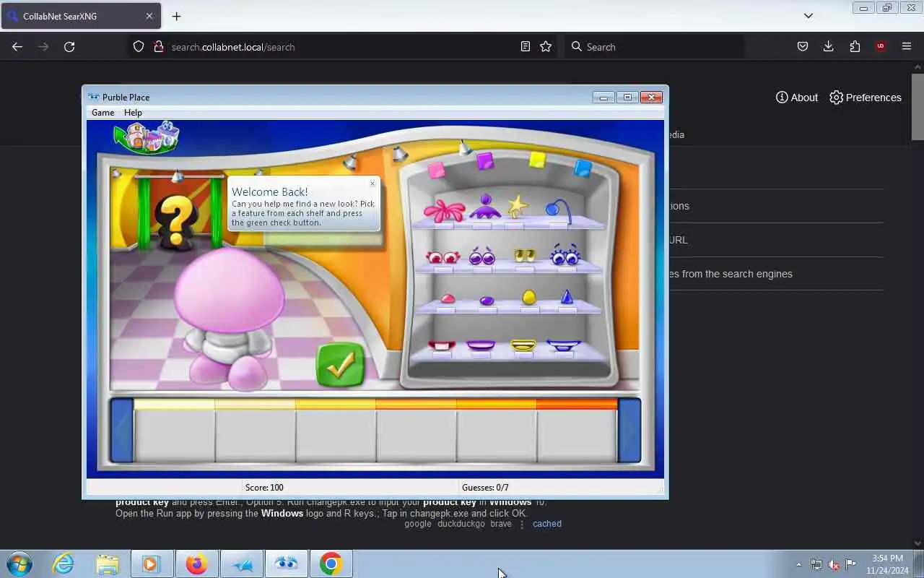Open Firefox extensions puzzle icon
This screenshot has width=924, height=578.
pyautogui.click(x=855, y=47)
